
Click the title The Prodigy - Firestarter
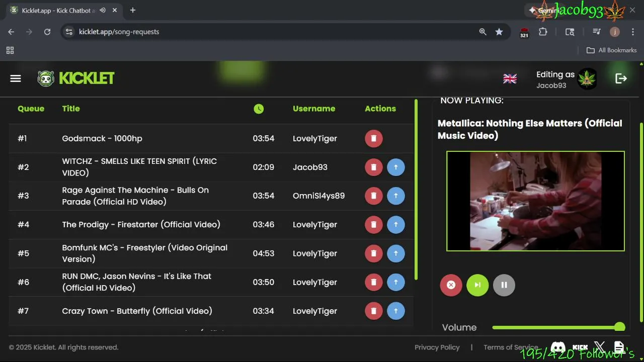141,224
